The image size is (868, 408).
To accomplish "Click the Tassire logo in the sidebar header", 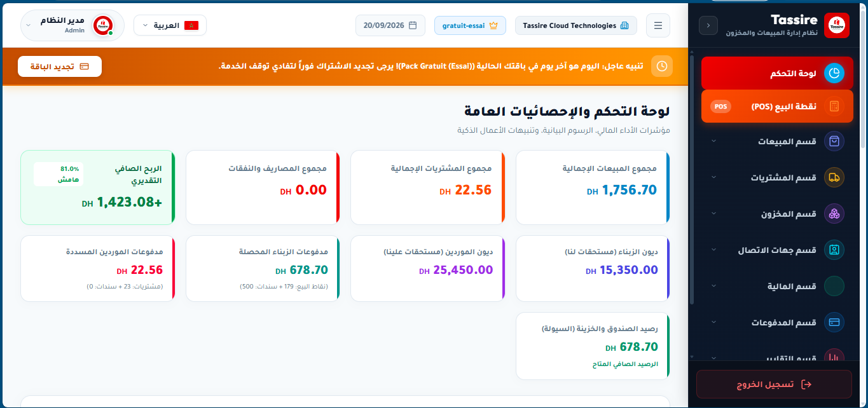I will (x=836, y=26).
